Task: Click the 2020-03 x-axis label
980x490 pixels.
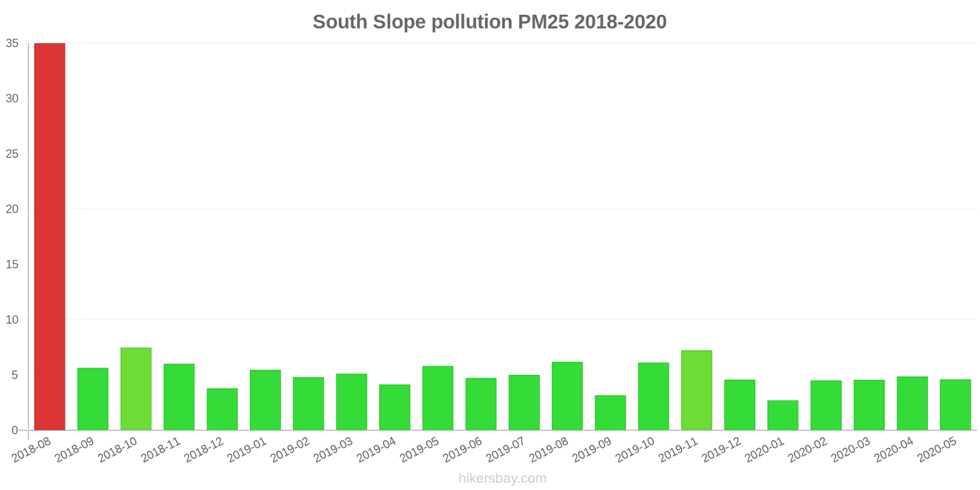Action: tap(850, 451)
